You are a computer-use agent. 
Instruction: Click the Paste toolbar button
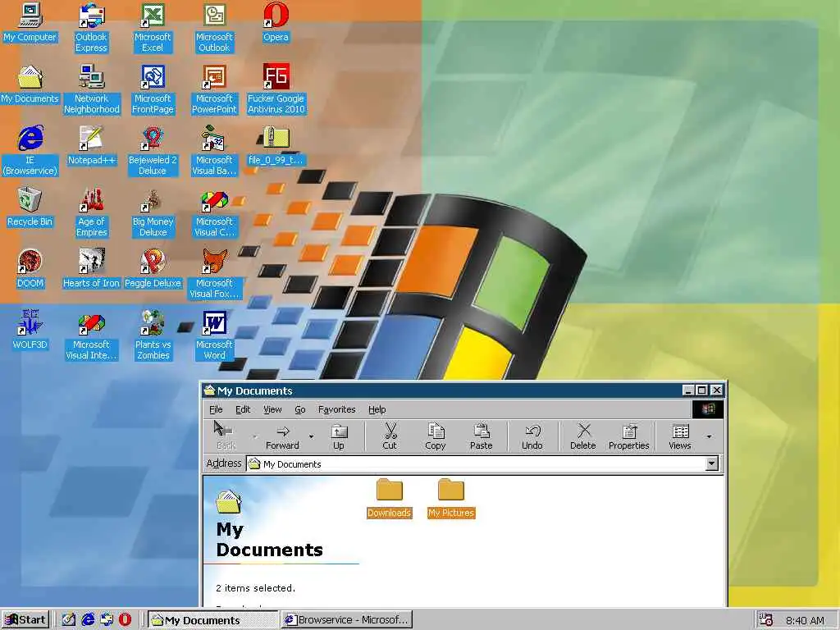coord(481,436)
